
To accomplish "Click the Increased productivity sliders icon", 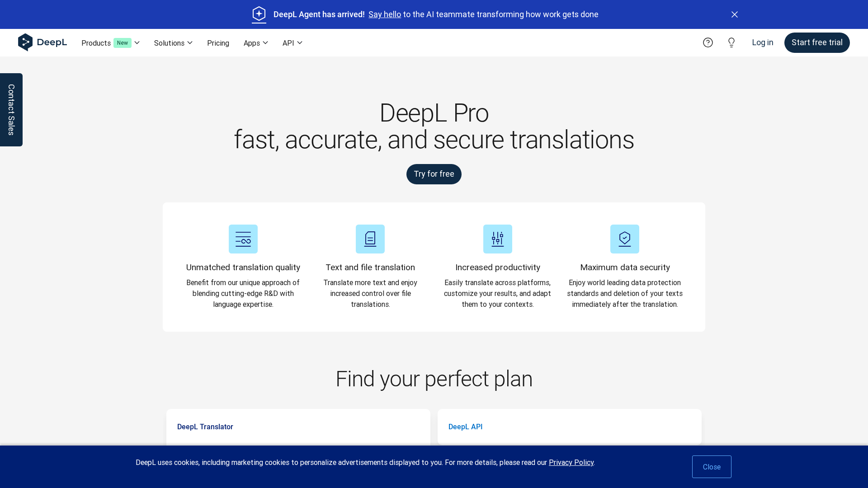I will [x=498, y=239].
